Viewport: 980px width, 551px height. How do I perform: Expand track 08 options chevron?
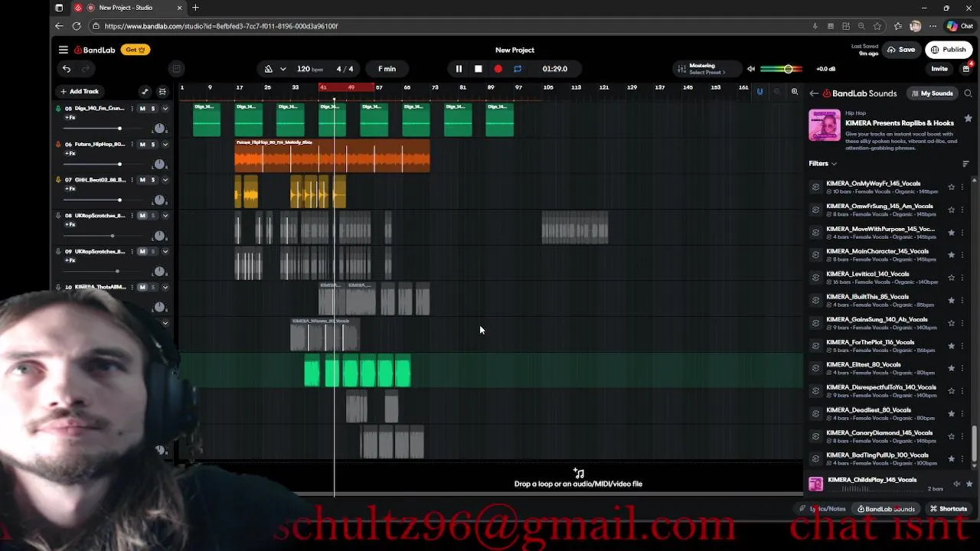[165, 216]
